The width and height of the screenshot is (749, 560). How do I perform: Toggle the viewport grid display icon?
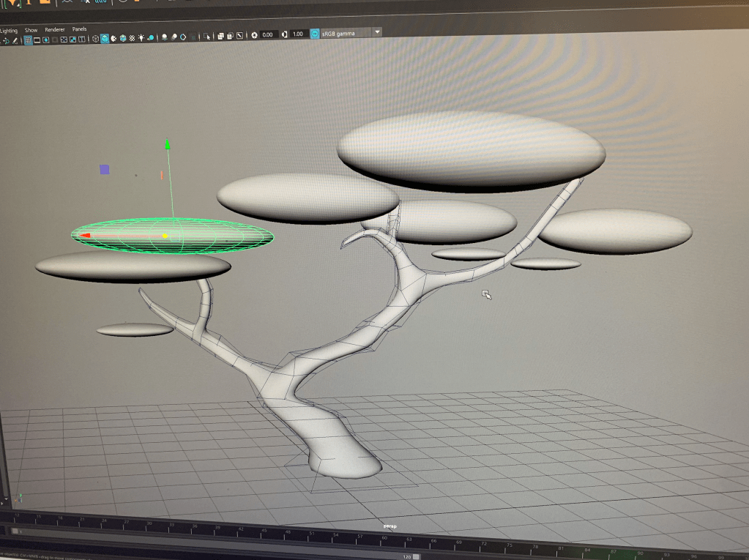29,40
